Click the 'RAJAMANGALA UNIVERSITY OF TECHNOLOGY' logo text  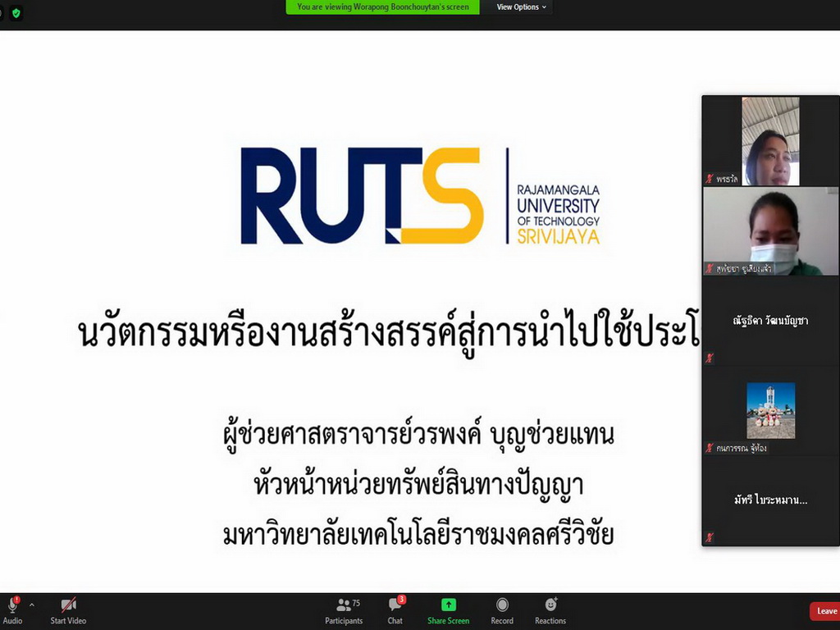coord(558,206)
